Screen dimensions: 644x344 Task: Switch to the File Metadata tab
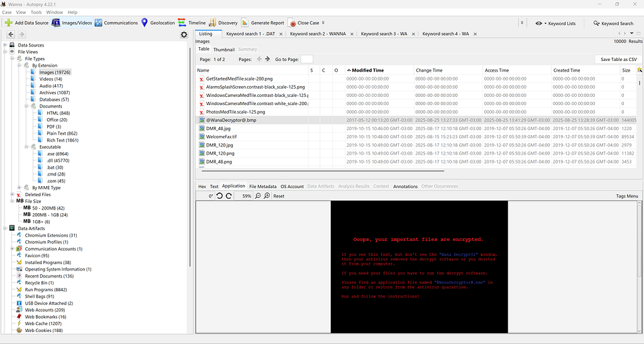[263, 186]
